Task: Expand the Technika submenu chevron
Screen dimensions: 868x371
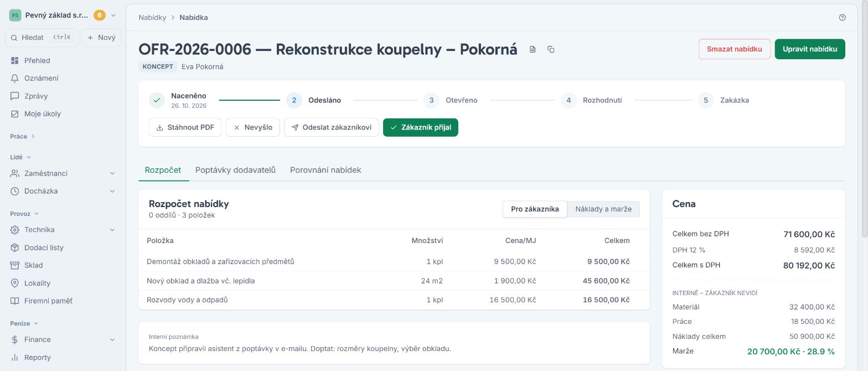Action: [x=112, y=230]
